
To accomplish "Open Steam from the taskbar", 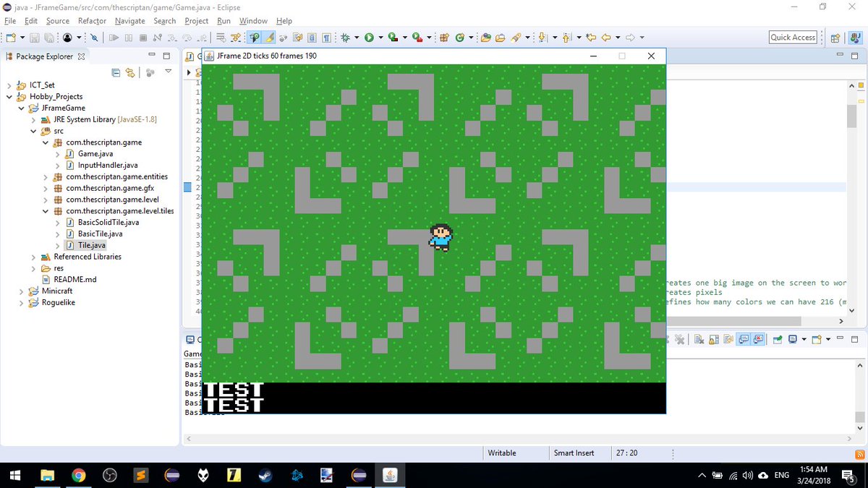I will click(x=265, y=475).
